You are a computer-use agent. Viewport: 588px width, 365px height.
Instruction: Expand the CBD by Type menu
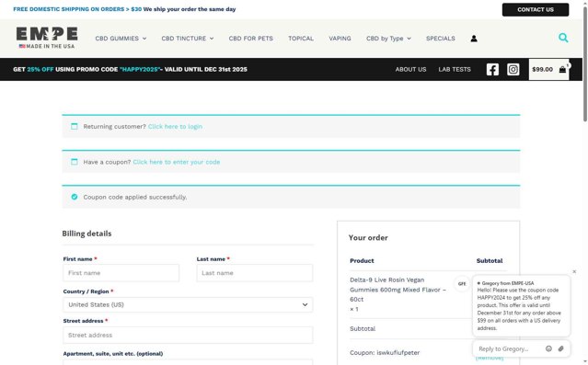click(388, 39)
